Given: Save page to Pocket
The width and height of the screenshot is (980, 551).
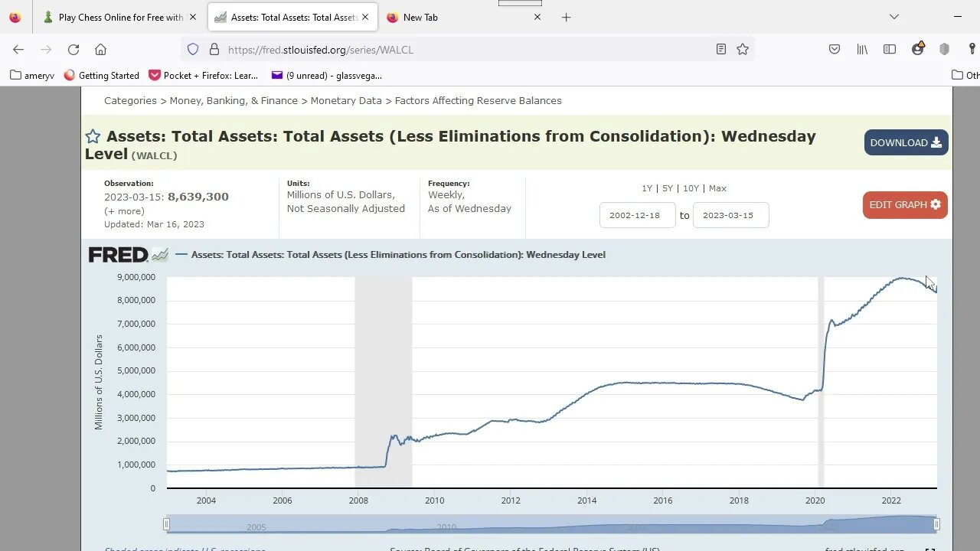Looking at the screenshot, I should point(835,49).
